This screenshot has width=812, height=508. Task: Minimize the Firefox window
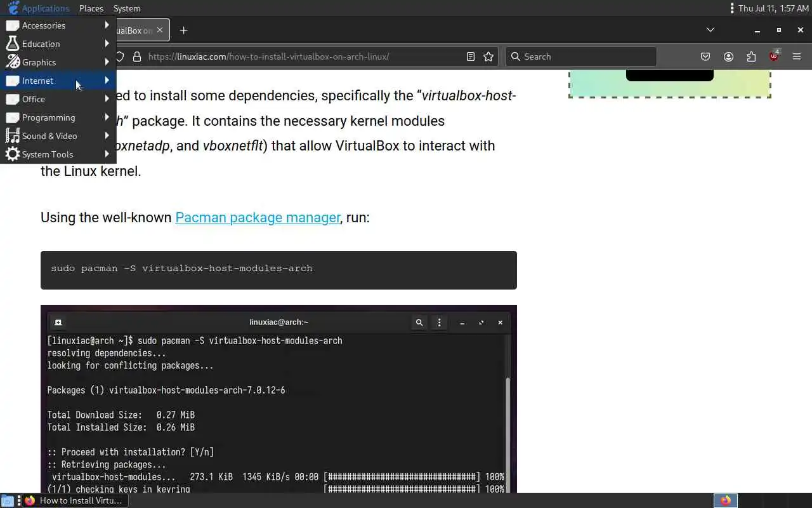coord(757,30)
